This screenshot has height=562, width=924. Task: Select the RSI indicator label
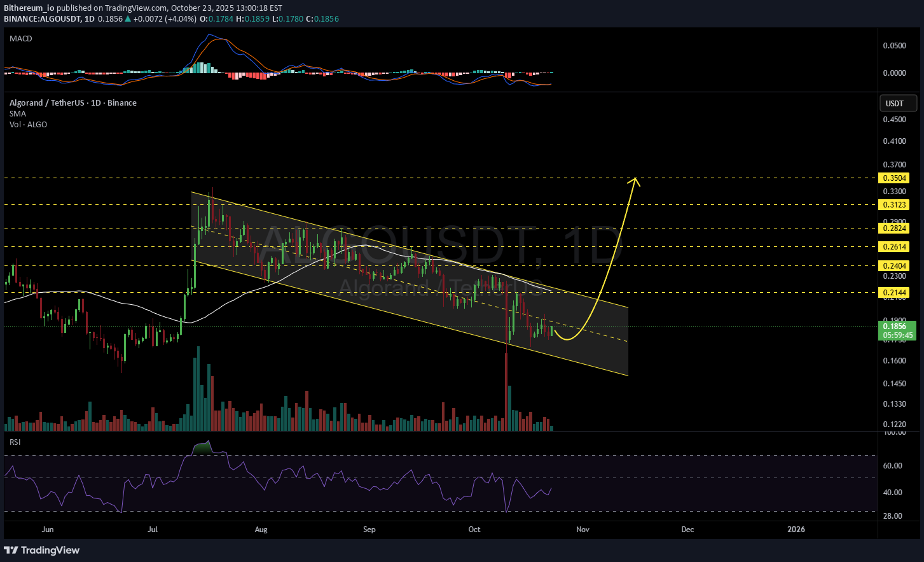(15, 442)
